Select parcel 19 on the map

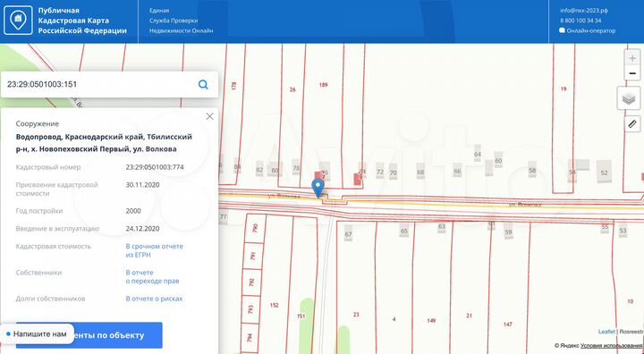(x=563, y=88)
